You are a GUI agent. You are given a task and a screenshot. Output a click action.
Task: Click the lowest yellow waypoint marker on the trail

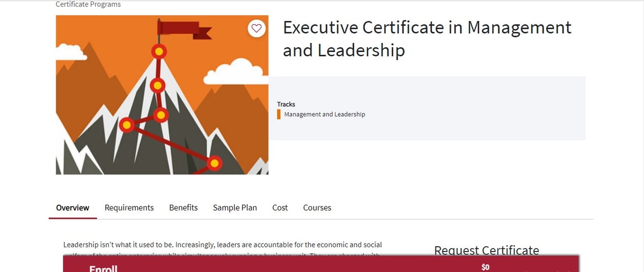tap(214, 163)
